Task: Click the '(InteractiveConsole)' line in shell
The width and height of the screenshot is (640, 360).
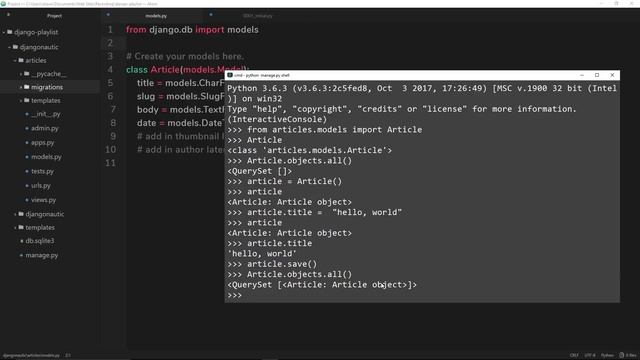Action: click(277, 119)
